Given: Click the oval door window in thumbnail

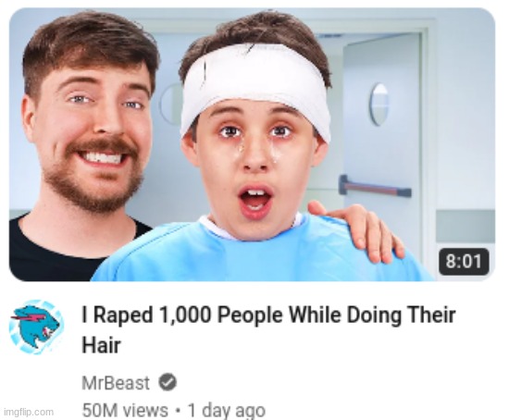Looking at the screenshot, I should 379,105.
